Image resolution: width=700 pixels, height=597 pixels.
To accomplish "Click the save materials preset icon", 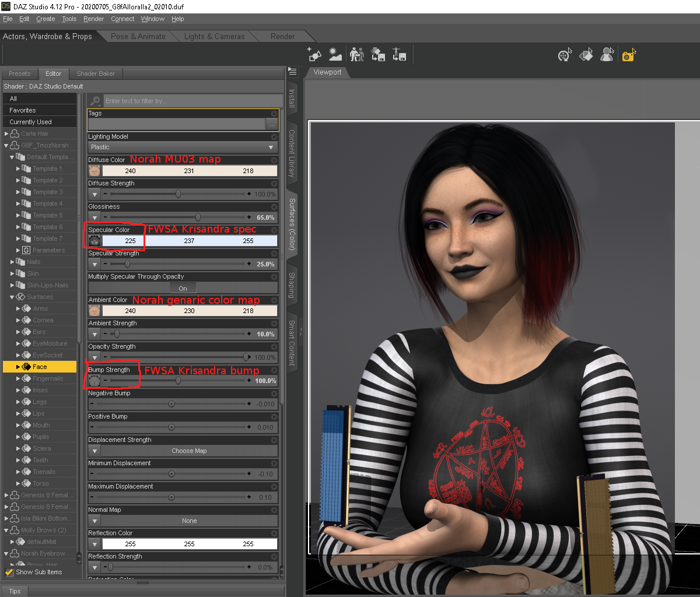I will click(377, 54).
